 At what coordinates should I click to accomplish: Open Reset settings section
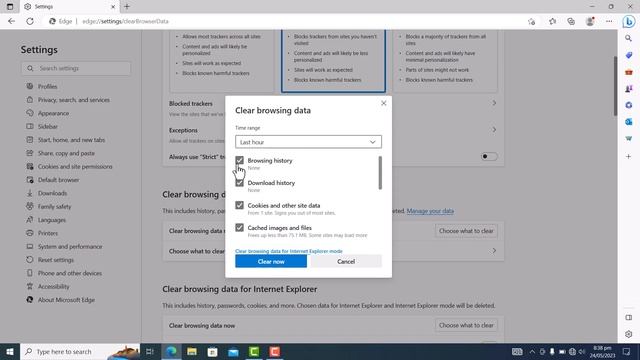(x=56, y=260)
